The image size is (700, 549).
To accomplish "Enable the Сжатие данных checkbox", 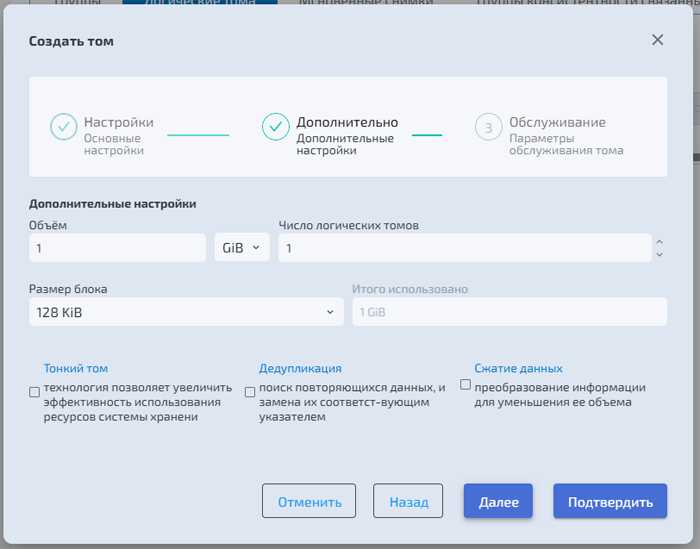I will (x=465, y=384).
